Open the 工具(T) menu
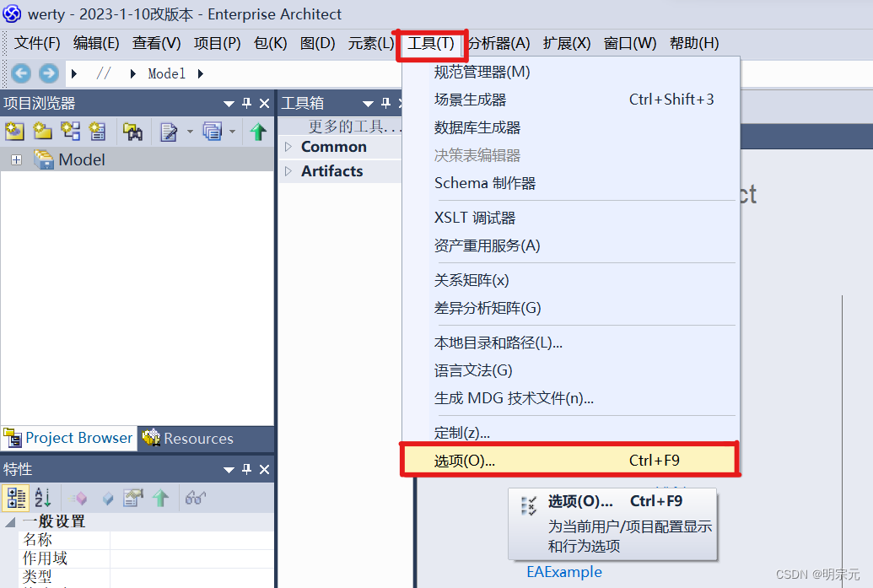873x588 pixels. pyautogui.click(x=431, y=43)
